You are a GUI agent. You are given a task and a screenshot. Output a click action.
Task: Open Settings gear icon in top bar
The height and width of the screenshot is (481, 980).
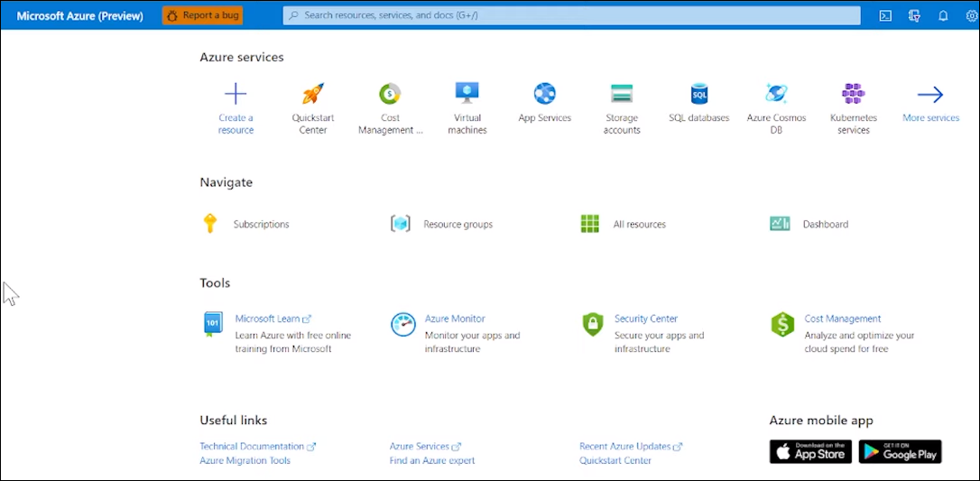point(972,15)
